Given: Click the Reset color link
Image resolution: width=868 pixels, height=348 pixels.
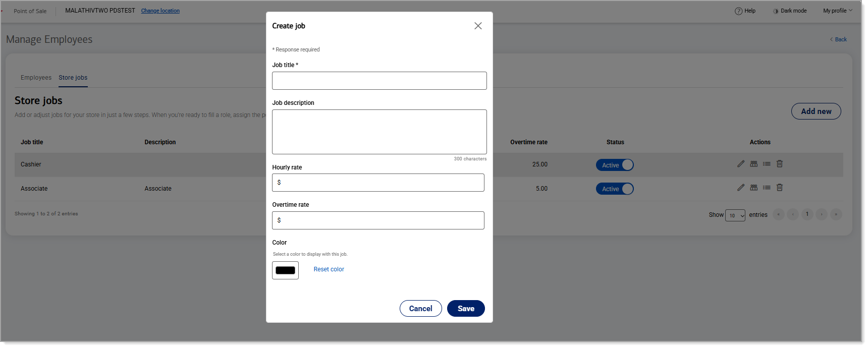Looking at the screenshot, I should 329,269.
